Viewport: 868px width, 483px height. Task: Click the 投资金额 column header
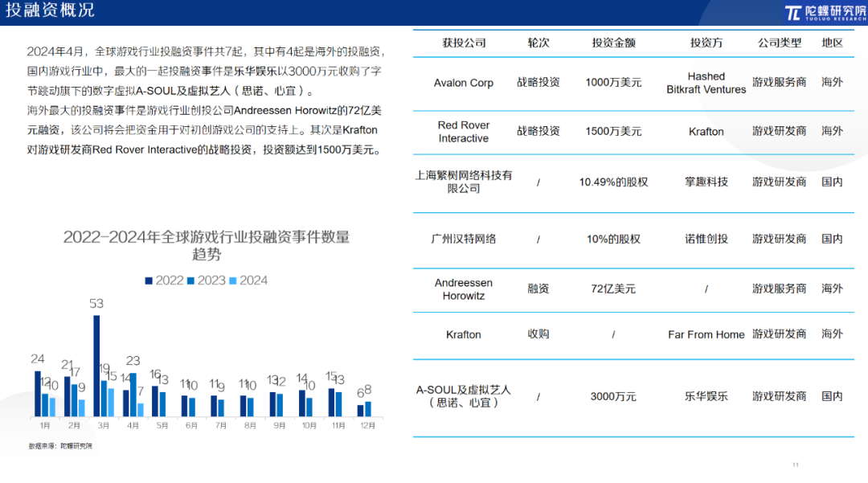[613, 43]
